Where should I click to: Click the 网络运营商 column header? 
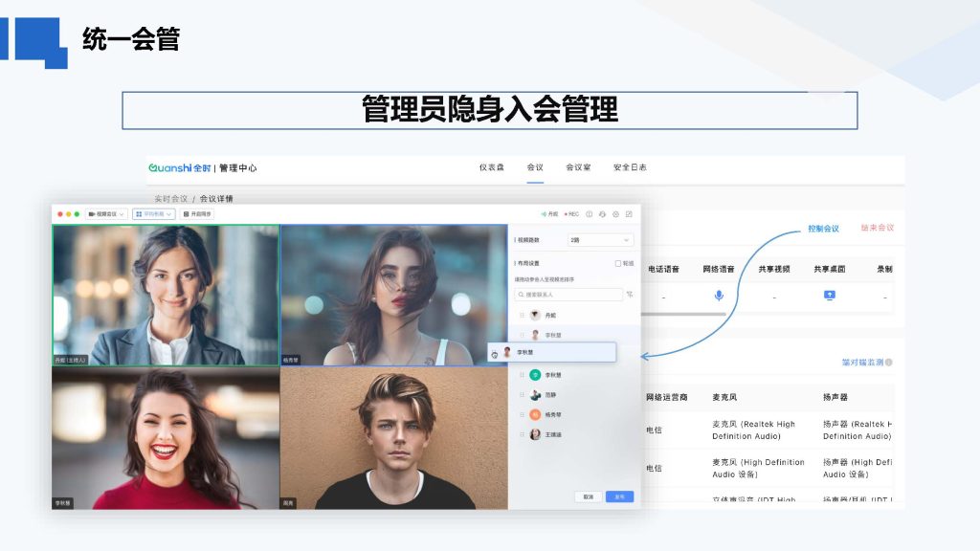[x=667, y=397]
